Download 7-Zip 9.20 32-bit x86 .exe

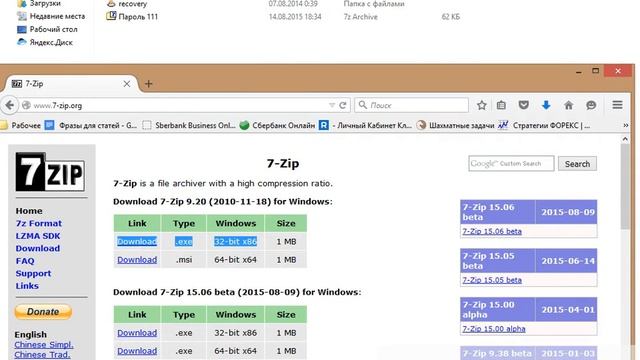click(137, 242)
